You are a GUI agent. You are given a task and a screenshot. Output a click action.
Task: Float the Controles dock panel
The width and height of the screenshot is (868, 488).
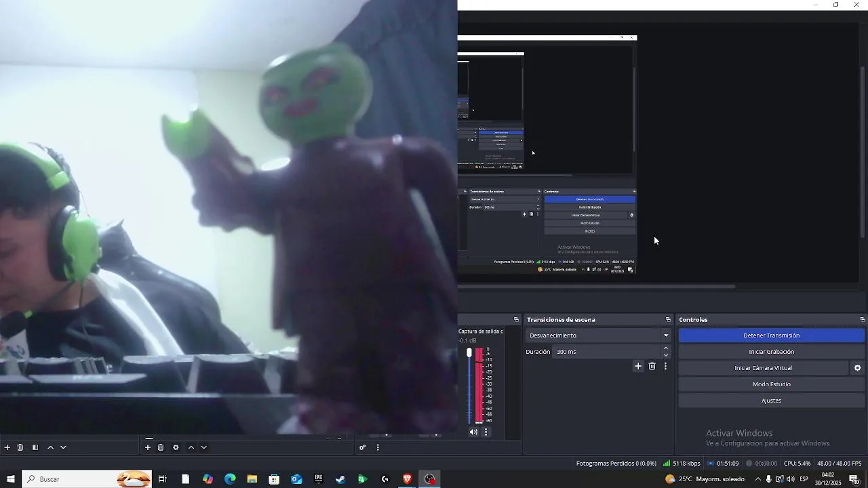coord(862,319)
